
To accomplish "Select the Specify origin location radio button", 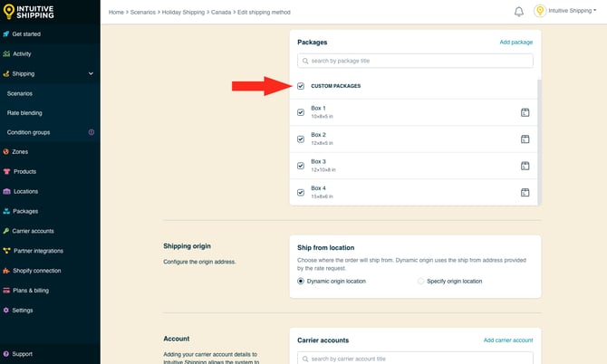I will click(x=421, y=282).
